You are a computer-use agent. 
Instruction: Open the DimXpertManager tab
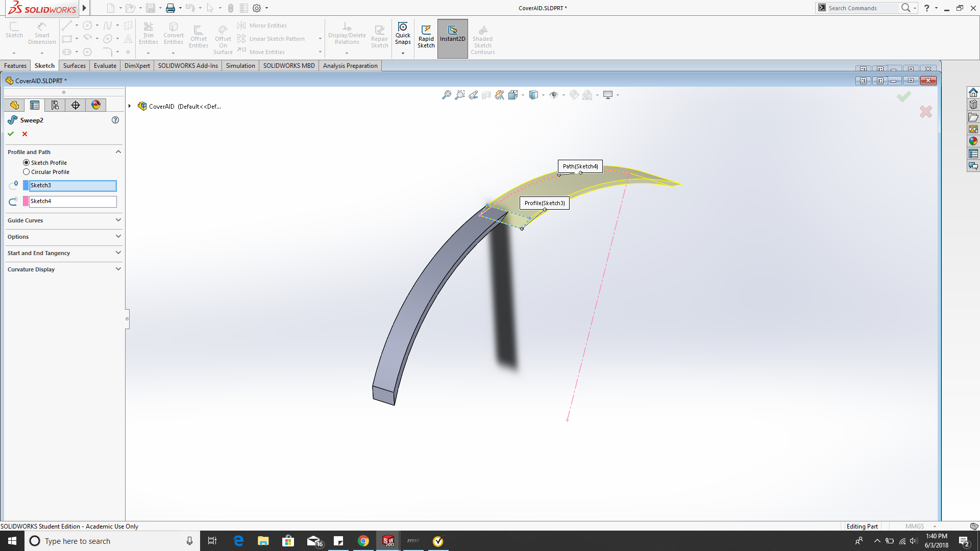(76, 105)
